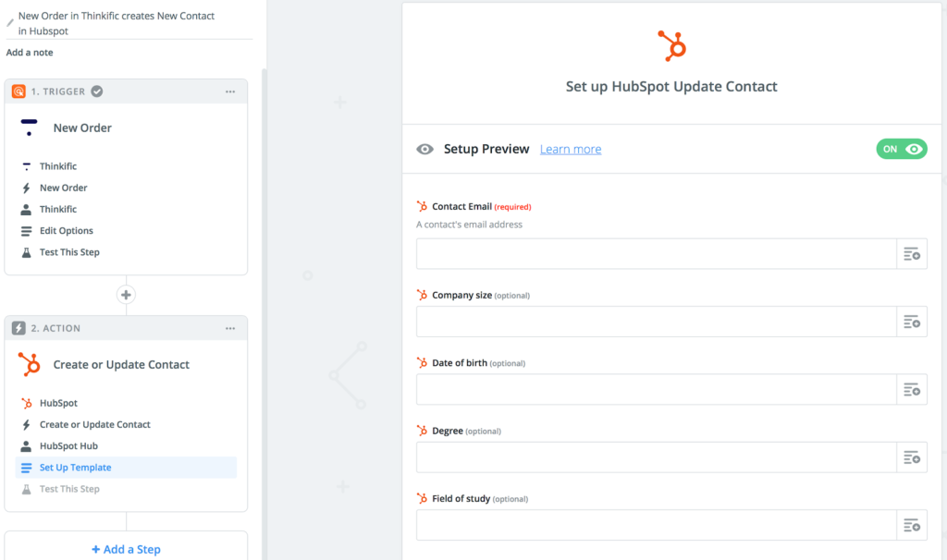
Task: Click HubSpot icon next to Company size label
Action: coord(422,295)
